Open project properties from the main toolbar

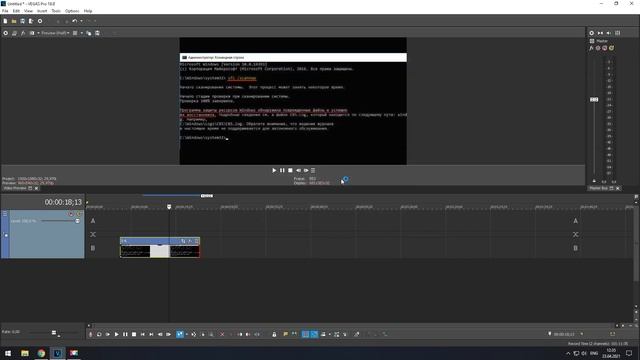click(x=40, y=21)
